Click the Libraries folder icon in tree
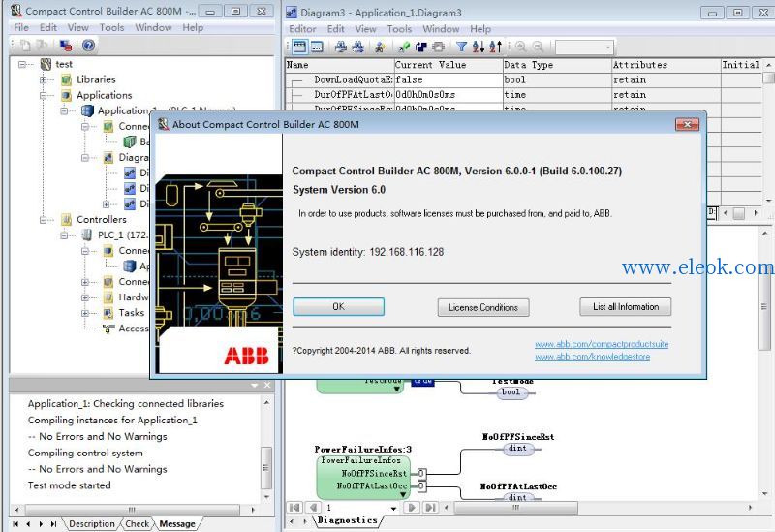 click(66, 79)
